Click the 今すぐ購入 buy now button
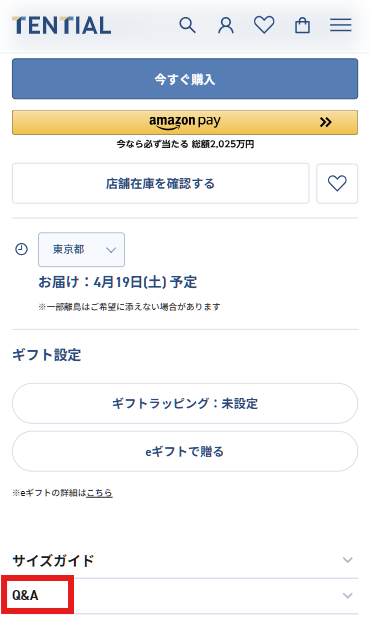 click(x=185, y=79)
